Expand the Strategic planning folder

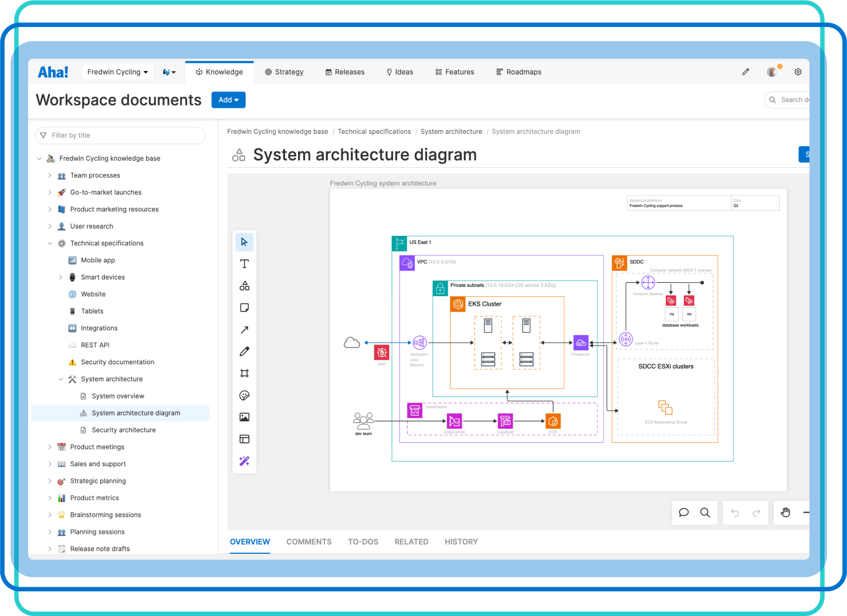click(x=50, y=481)
